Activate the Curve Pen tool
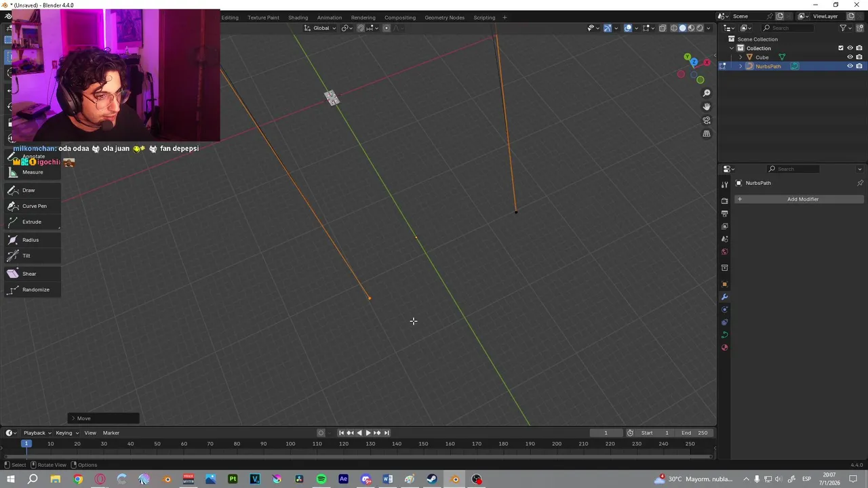This screenshot has width=868, height=488. click(x=33, y=206)
